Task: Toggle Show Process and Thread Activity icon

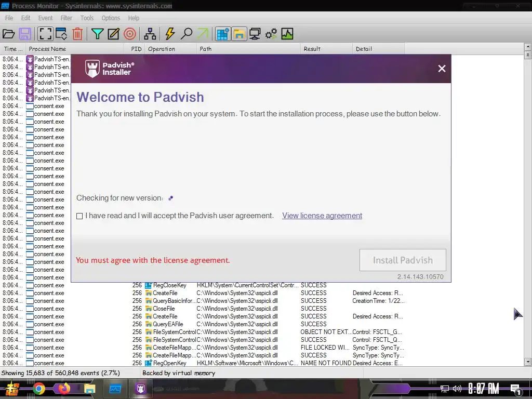Action: pos(271,34)
